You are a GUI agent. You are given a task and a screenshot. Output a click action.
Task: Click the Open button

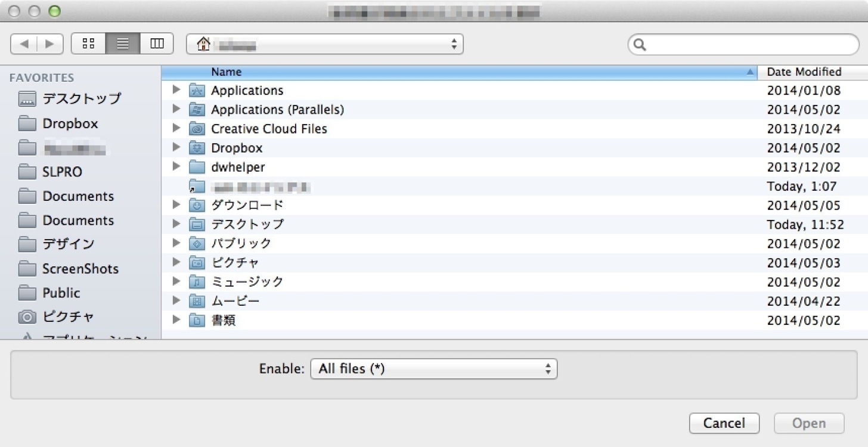tap(809, 423)
